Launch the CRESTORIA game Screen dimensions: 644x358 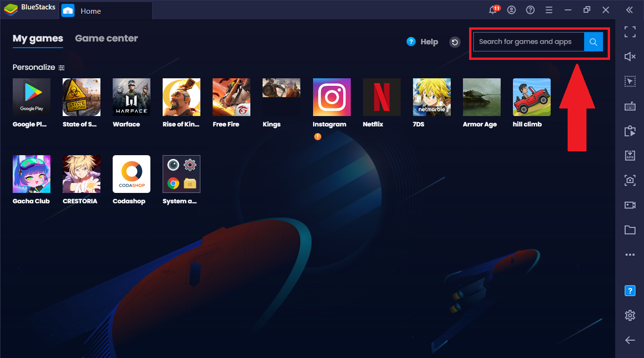click(82, 174)
